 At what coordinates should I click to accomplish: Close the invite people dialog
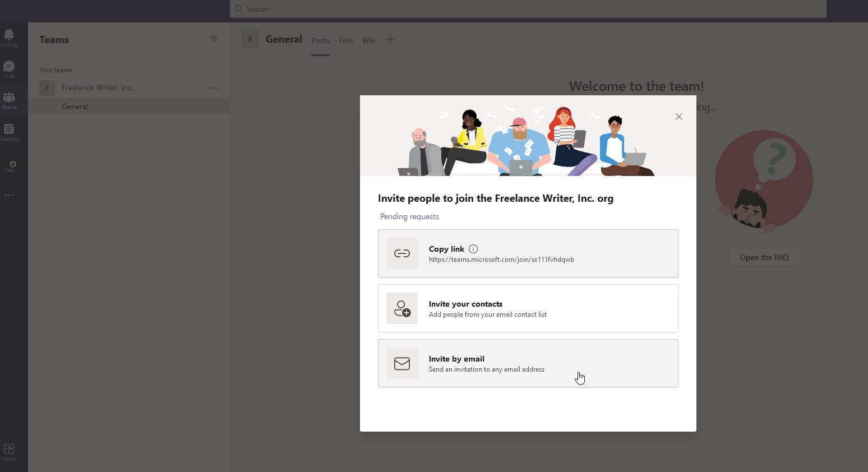point(679,117)
